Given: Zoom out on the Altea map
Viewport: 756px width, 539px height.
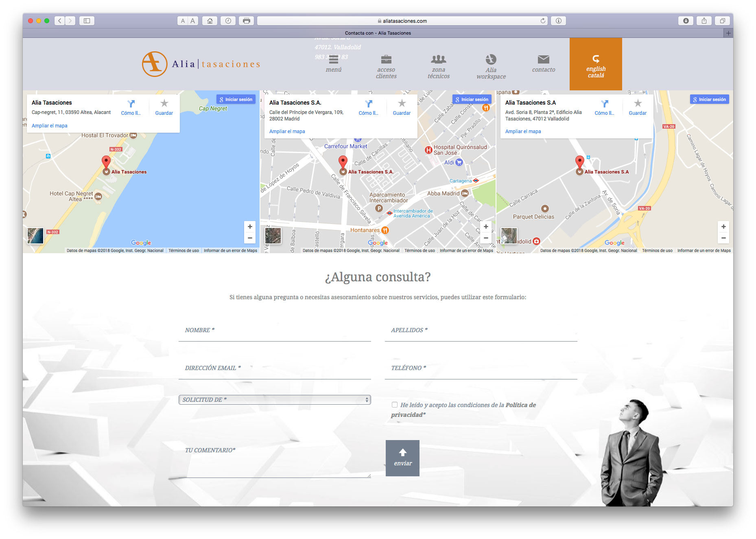Looking at the screenshot, I should (250, 238).
